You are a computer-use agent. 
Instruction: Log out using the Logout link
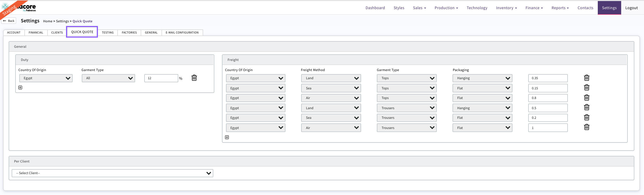click(631, 8)
